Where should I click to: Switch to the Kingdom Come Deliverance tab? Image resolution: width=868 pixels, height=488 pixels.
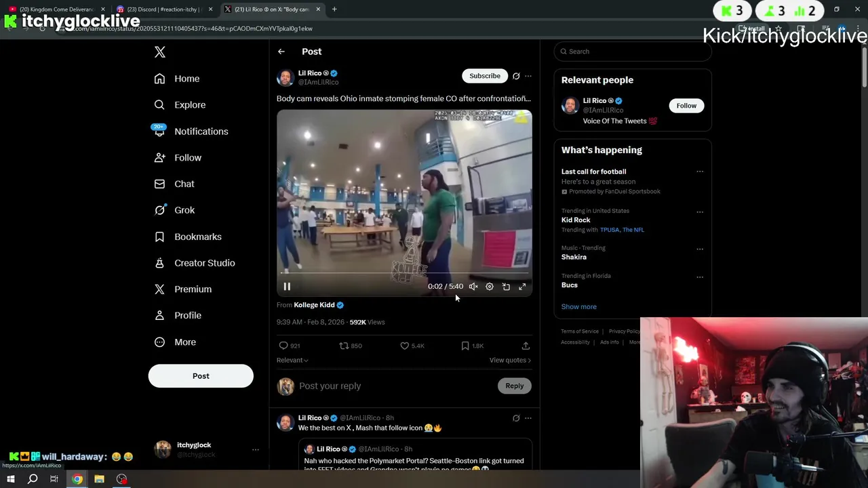pos(58,9)
